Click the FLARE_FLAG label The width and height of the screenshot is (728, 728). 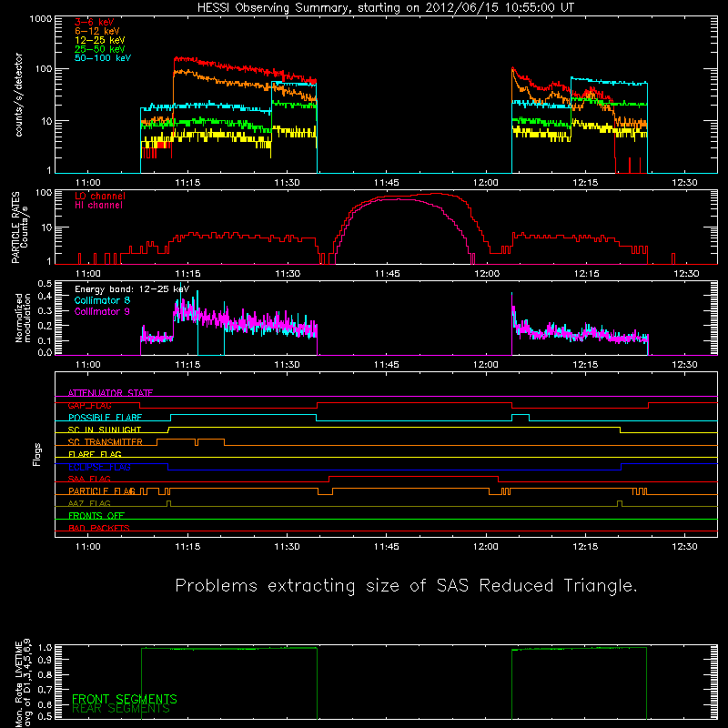(95, 454)
